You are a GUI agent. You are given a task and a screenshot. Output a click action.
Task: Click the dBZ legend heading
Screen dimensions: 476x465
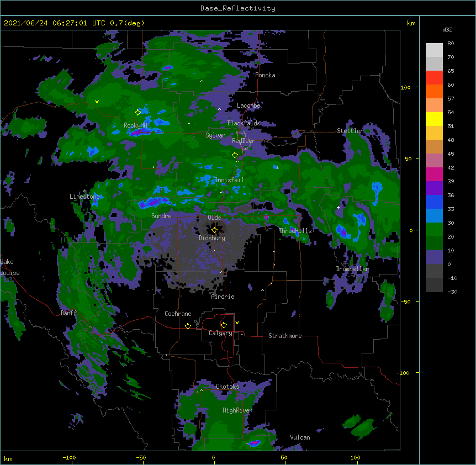[447, 30]
